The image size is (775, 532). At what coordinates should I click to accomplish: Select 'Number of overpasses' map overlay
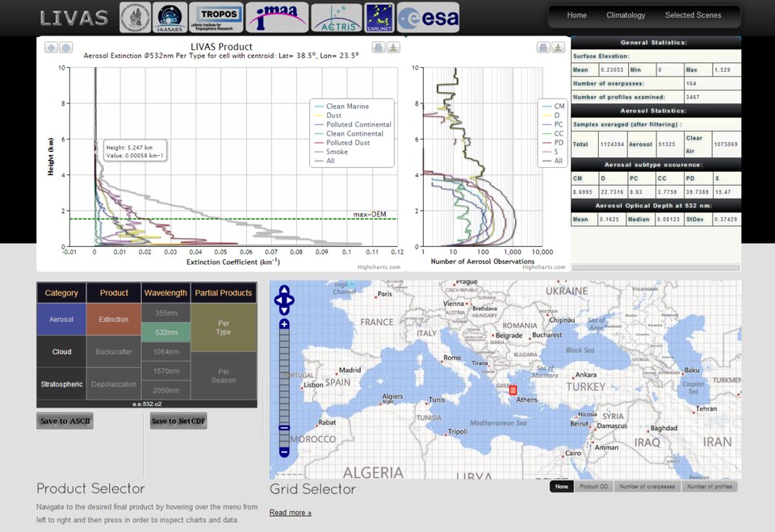tap(647, 487)
